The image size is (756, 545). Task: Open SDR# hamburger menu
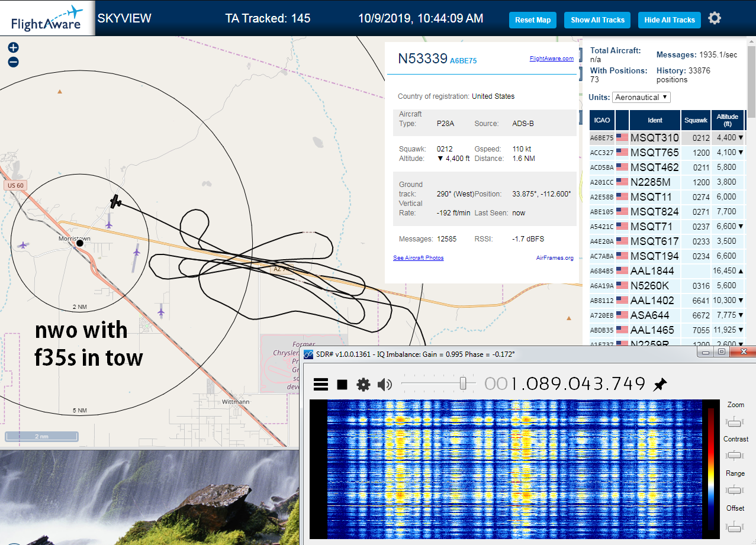320,385
